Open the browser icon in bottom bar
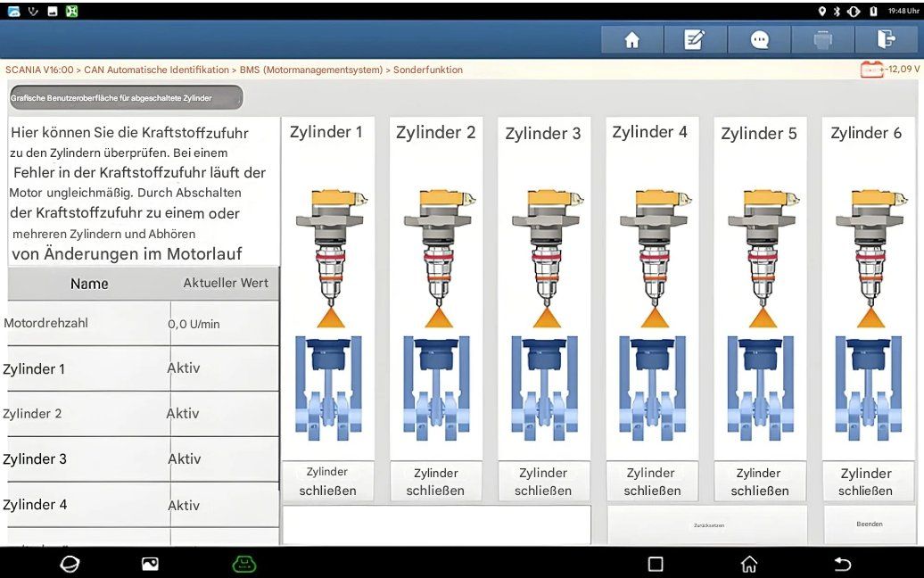Screen dimensions: 924x578 [x=69, y=564]
